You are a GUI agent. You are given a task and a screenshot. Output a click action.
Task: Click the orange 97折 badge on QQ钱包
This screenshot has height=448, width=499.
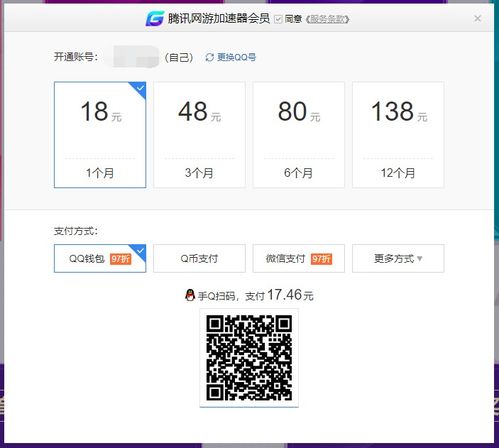tap(121, 259)
